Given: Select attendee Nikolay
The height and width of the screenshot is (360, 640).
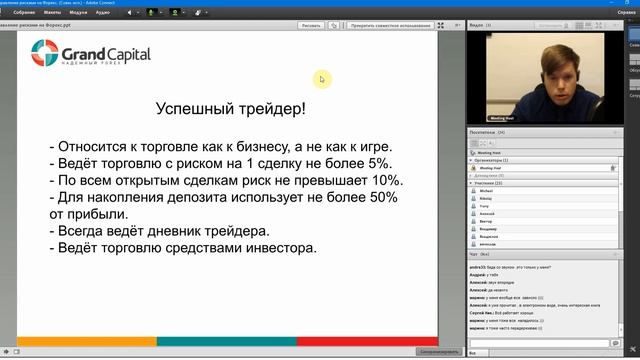Looking at the screenshot, I should (543, 198).
